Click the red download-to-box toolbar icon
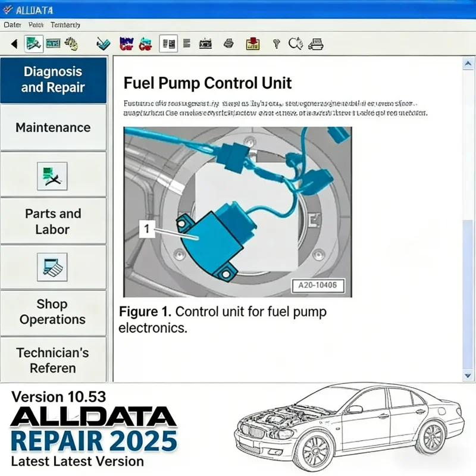476x476 pixels. [252, 43]
